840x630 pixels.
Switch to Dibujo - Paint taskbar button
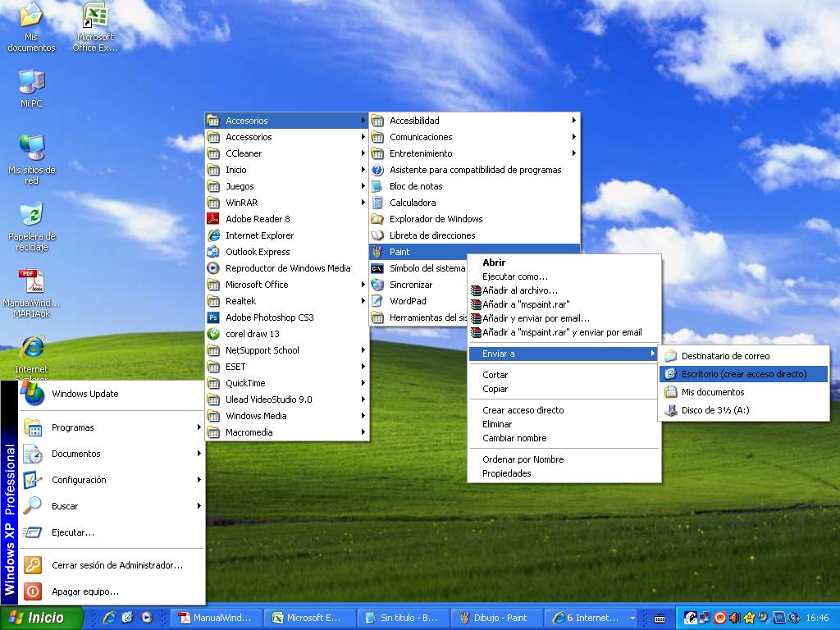[x=495, y=618]
